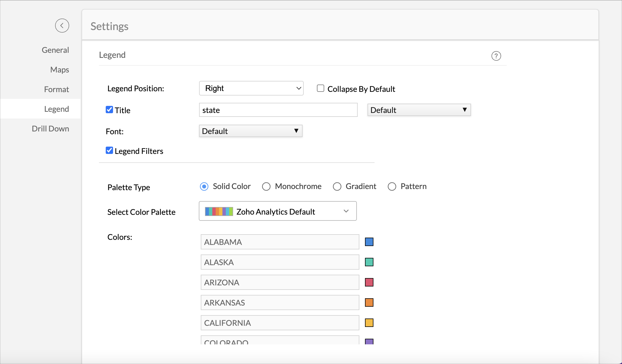Open the Legend help question icon
Image resolution: width=622 pixels, height=364 pixels.
coord(496,56)
